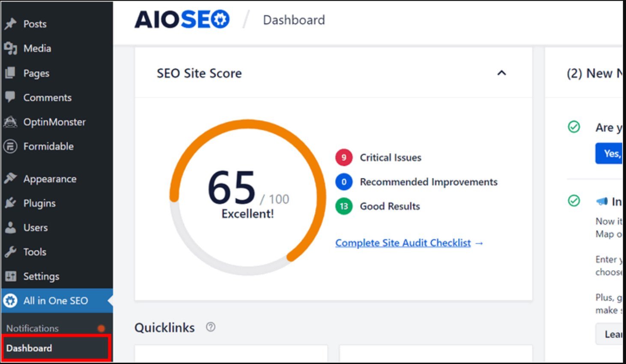Open the Pages icon in sidebar

[11, 73]
